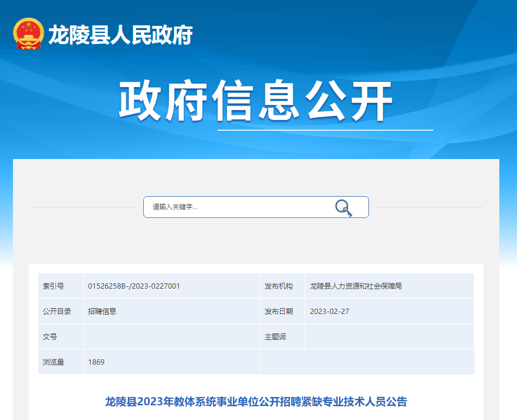Click the 索引号 label cell

[54, 286]
